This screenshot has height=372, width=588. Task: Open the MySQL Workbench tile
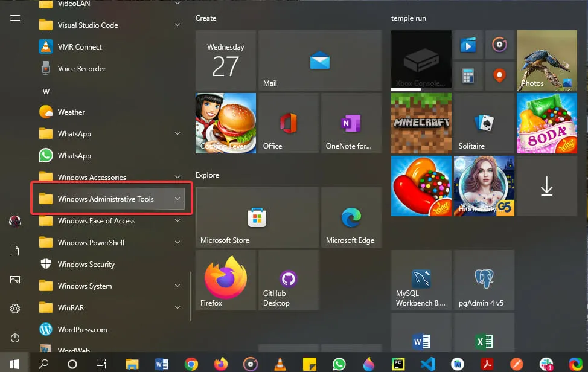click(x=421, y=280)
